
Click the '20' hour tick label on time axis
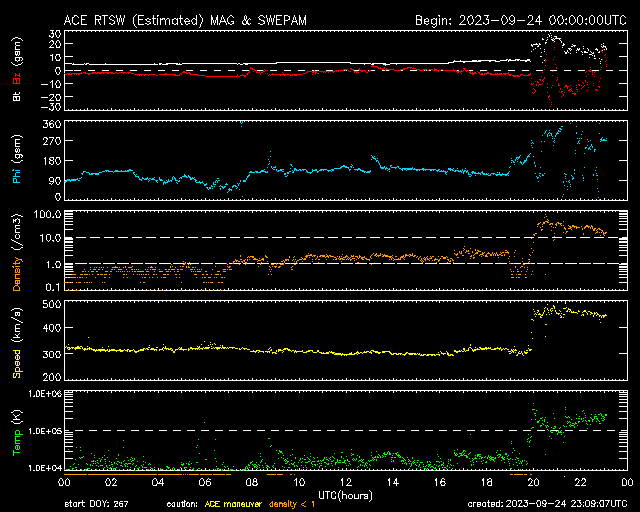[x=533, y=482]
